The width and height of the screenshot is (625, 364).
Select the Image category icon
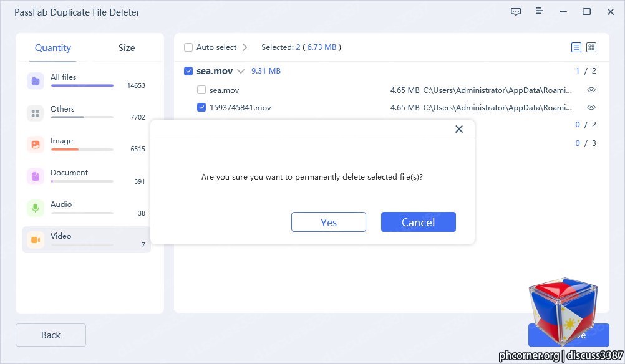click(x=36, y=145)
